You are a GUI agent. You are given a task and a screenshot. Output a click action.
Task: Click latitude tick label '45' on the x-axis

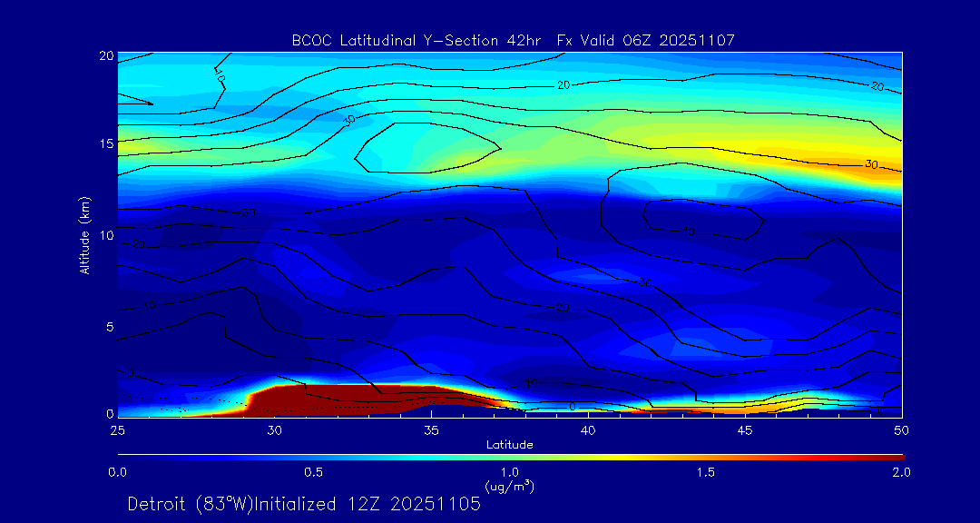point(744,429)
